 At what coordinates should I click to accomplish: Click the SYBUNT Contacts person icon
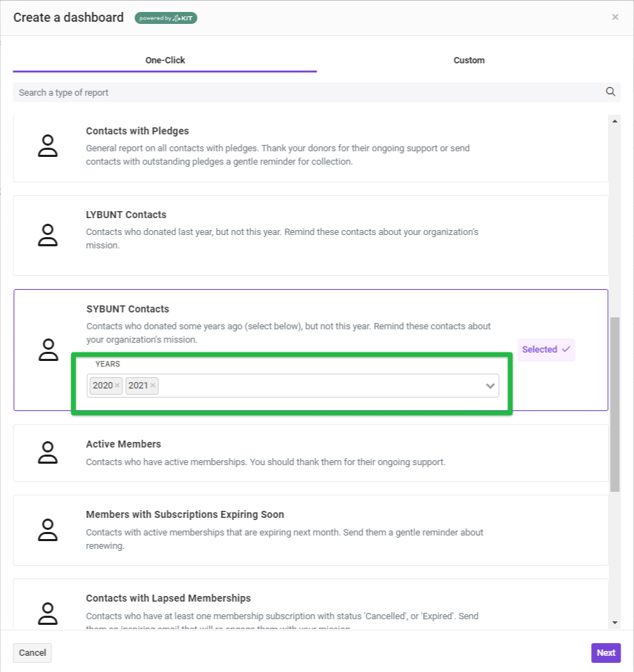49,350
